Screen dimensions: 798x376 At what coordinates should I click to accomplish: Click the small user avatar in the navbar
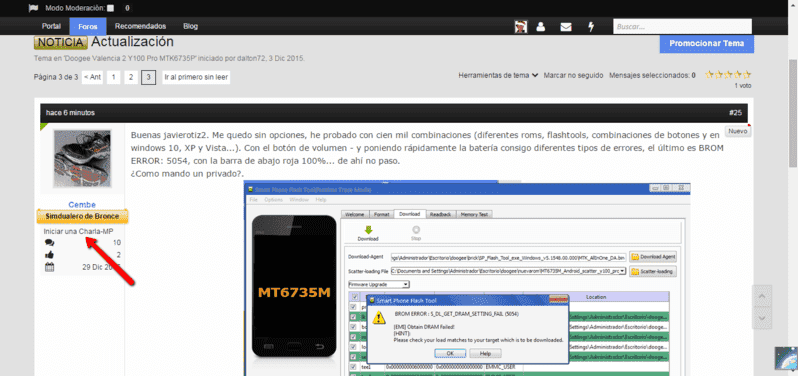[x=521, y=27]
